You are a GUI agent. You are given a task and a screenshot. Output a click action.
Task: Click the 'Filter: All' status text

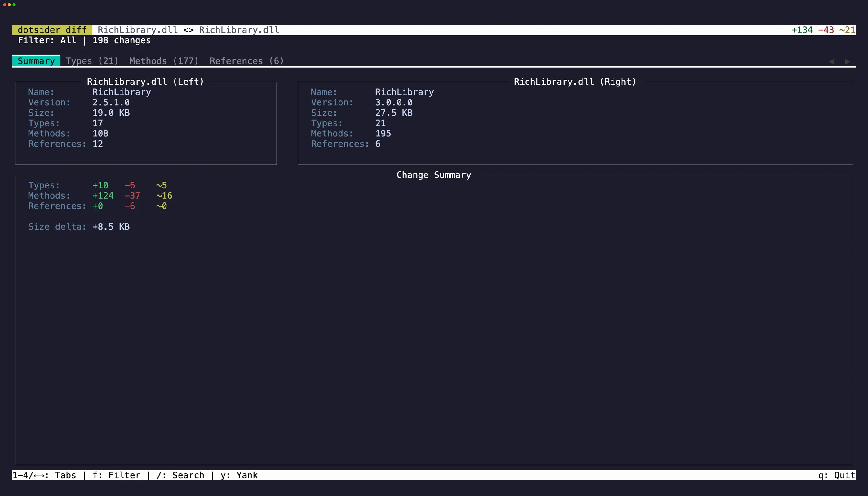[x=47, y=41]
